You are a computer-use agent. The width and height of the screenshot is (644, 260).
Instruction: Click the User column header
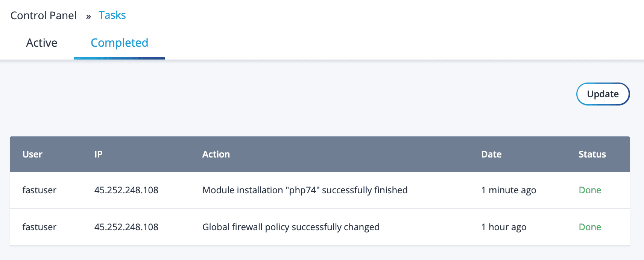click(x=32, y=154)
